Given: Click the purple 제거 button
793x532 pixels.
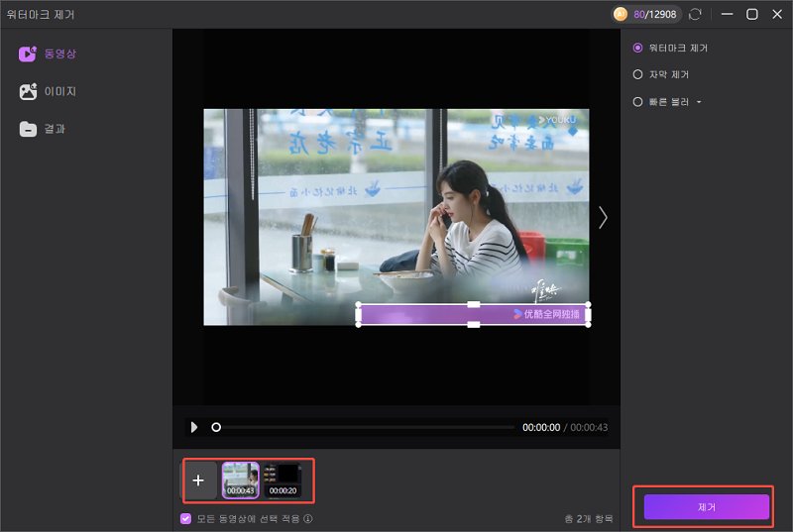Looking at the screenshot, I should tap(706, 506).
